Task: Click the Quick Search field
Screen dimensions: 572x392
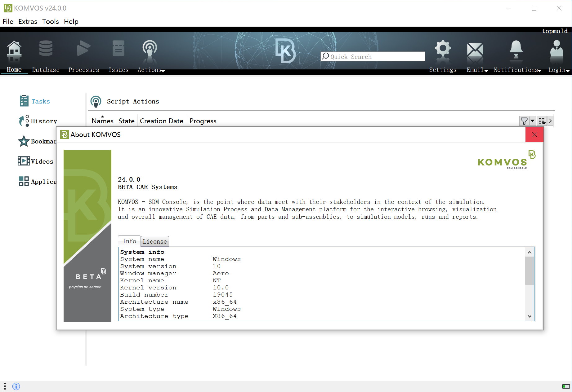Action: [x=373, y=56]
